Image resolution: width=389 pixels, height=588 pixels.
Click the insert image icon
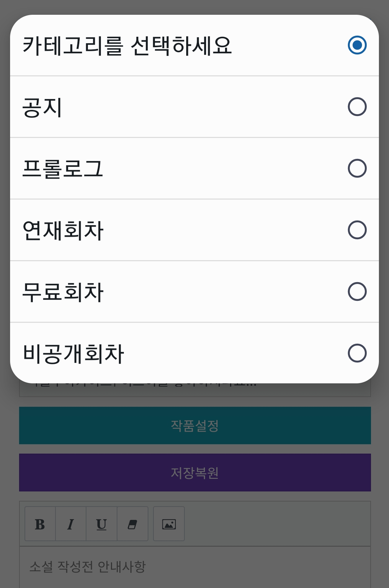169,524
